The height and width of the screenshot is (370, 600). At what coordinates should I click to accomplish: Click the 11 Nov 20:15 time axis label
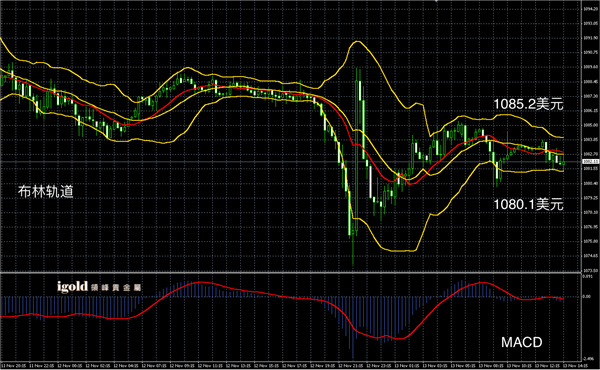[13, 366]
